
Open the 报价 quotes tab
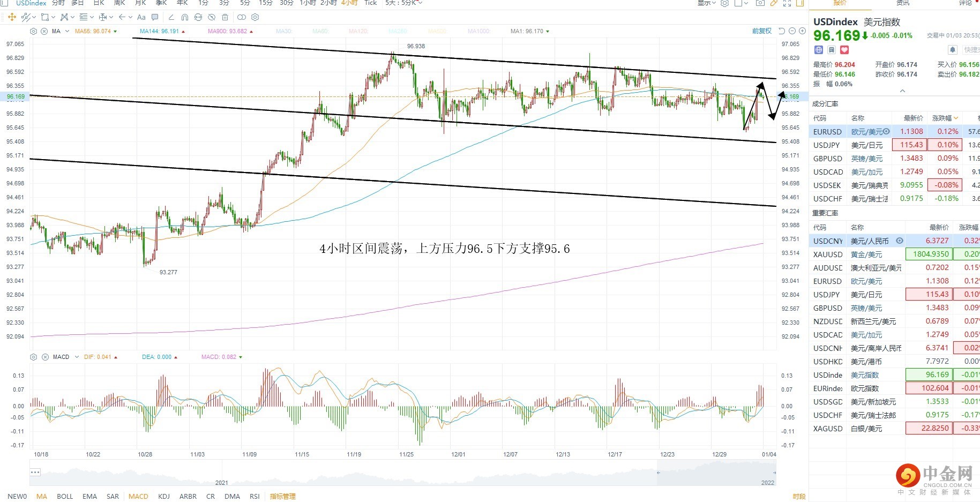coord(840,3)
